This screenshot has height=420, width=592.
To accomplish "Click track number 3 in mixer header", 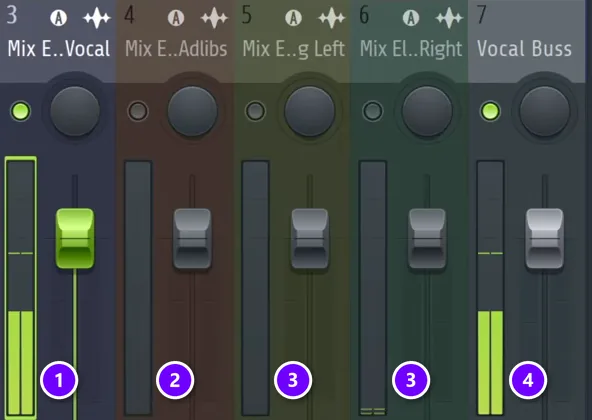I will click(12, 15).
